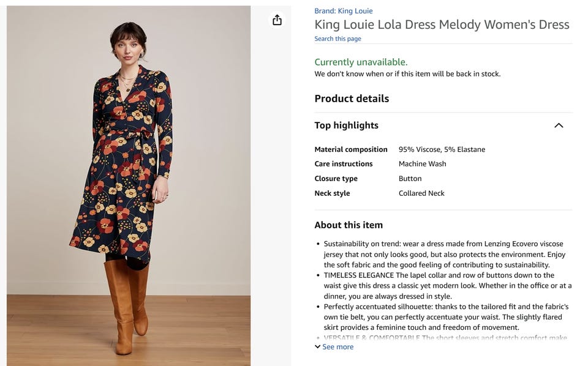Click the Search this page link
Screen dimensions: 588x366
337,39
